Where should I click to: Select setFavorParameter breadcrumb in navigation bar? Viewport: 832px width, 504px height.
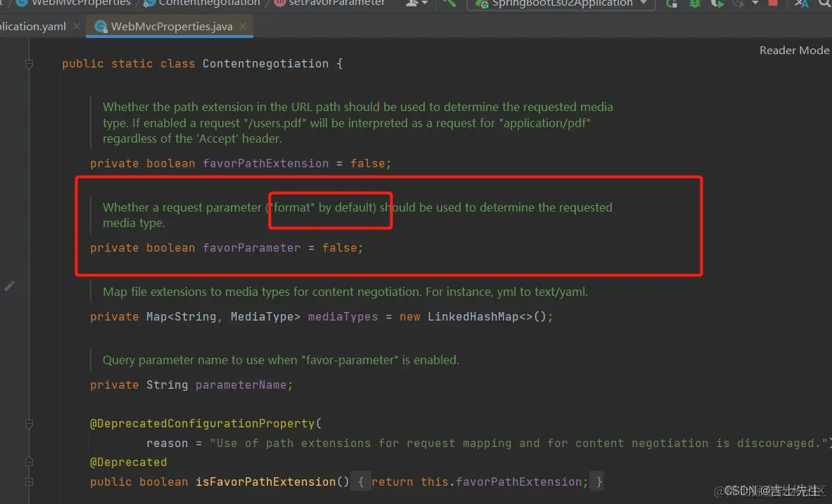[x=337, y=3]
